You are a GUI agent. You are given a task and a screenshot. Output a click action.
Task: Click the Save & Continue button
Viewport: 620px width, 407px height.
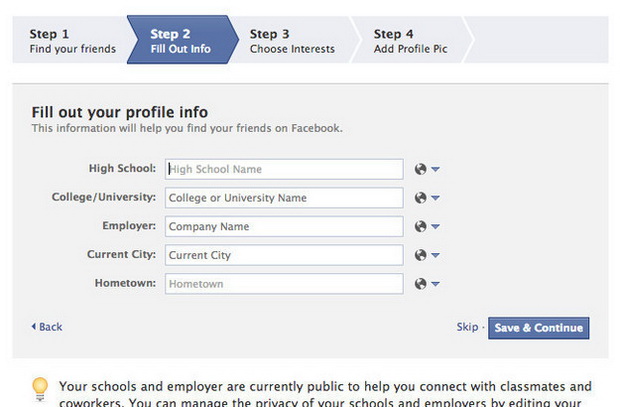[539, 328]
